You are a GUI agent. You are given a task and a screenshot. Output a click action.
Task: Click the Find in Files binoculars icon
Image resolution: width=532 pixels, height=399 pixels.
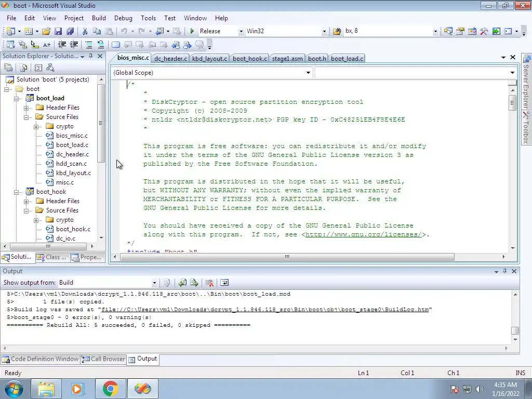(x=337, y=31)
